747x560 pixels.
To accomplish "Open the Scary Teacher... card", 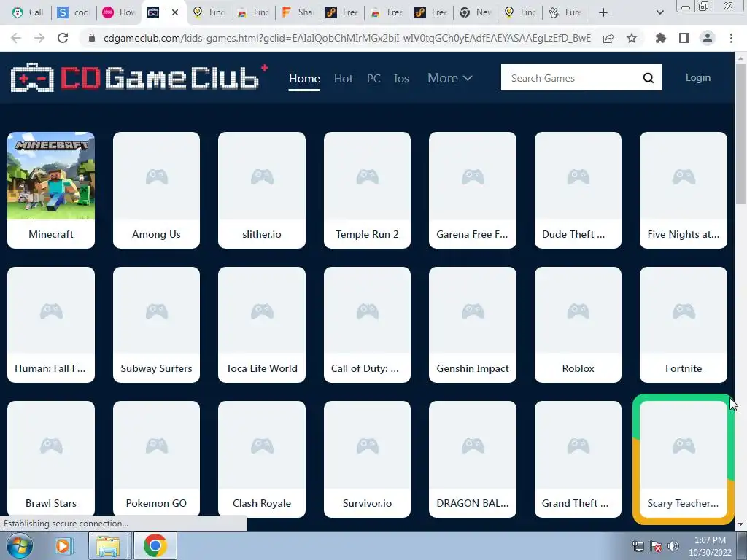I will (683, 459).
